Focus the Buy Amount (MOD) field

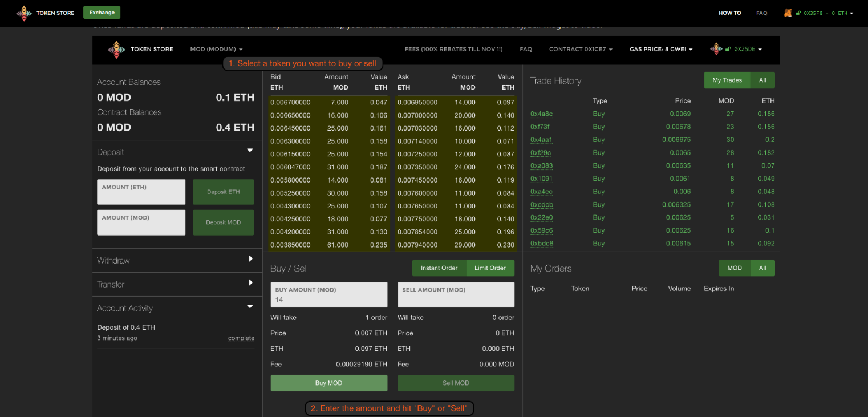pyautogui.click(x=329, y=294)
